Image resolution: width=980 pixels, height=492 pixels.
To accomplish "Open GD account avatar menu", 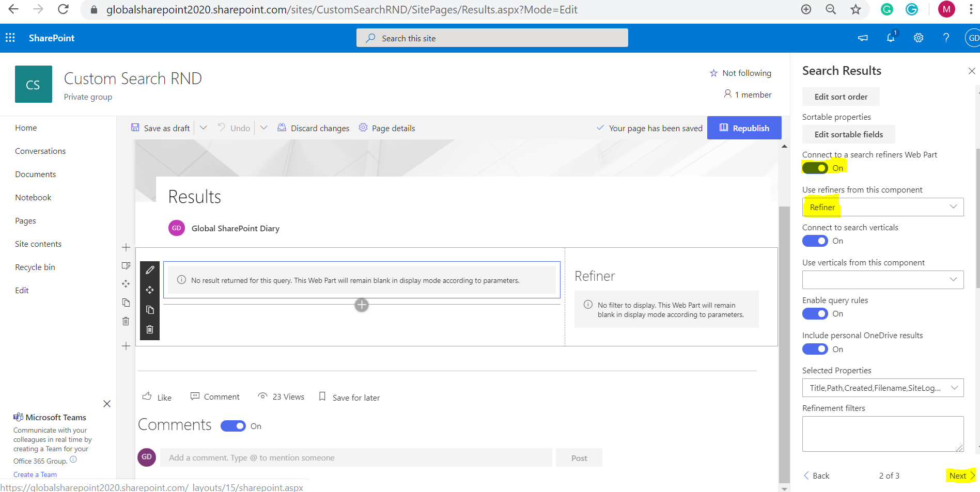I will coord(973,38).
